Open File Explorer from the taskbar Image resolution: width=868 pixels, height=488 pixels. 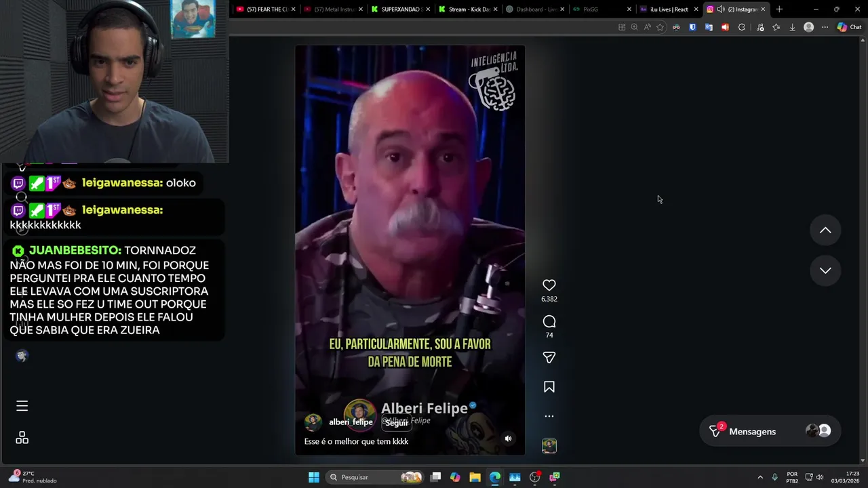click(x=475, y=477)
